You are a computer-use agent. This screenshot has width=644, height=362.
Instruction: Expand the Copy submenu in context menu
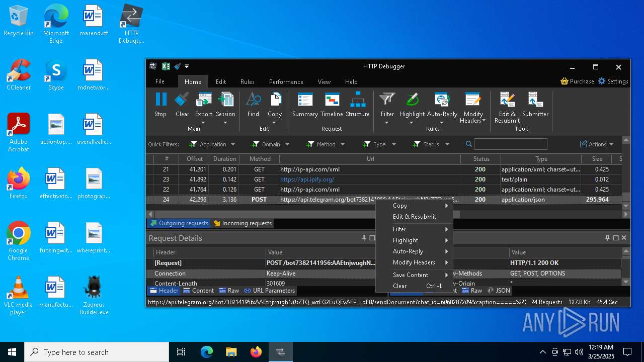click(x=415, y=206)
